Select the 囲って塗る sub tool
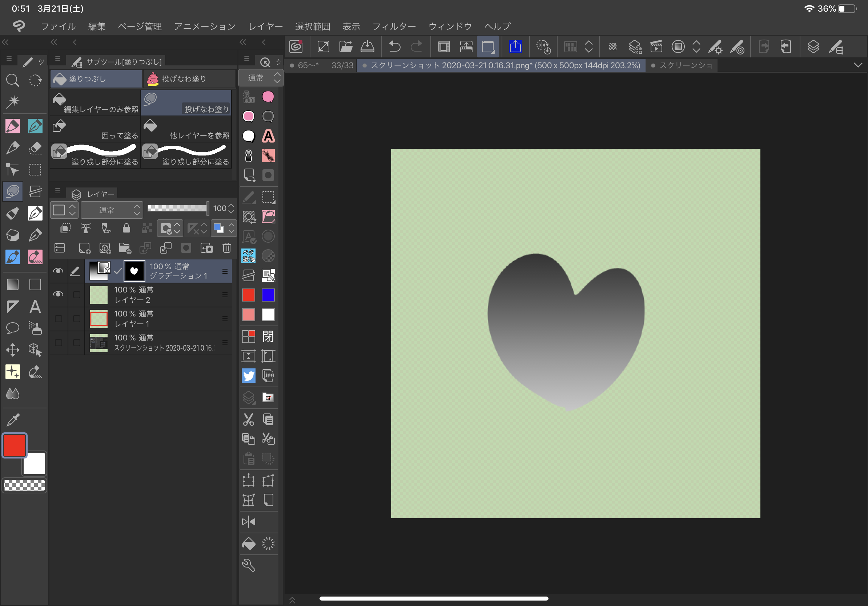 click(x=96, y=129)
